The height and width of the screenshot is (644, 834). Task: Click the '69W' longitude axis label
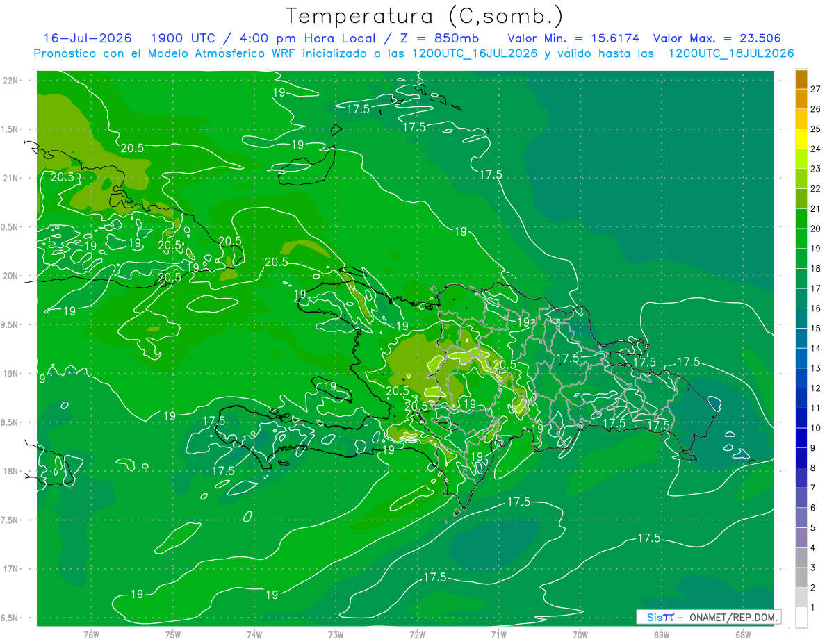click(662, 634)
